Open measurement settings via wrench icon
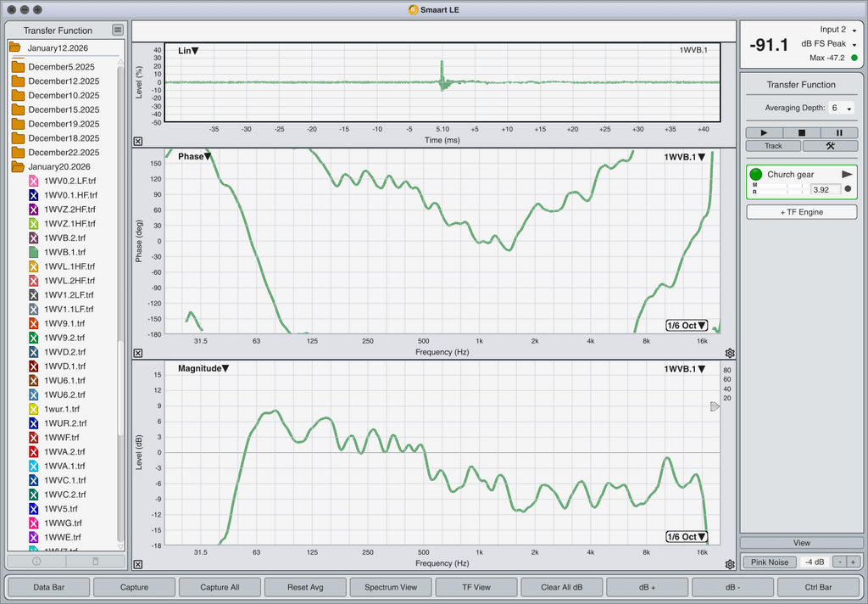The image size is (868, 604). pos(830,146)
